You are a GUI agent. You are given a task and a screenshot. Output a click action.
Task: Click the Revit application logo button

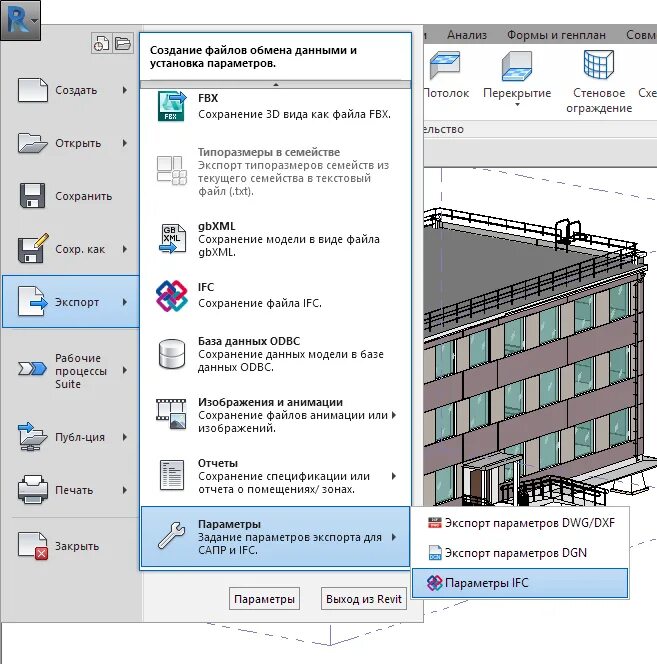(20, 20)
